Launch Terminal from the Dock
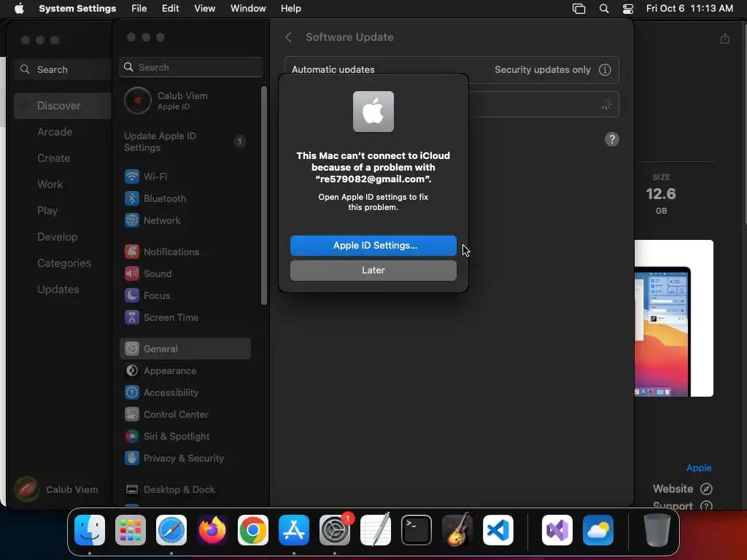747x560 pixels. click(x=417, y=530)
